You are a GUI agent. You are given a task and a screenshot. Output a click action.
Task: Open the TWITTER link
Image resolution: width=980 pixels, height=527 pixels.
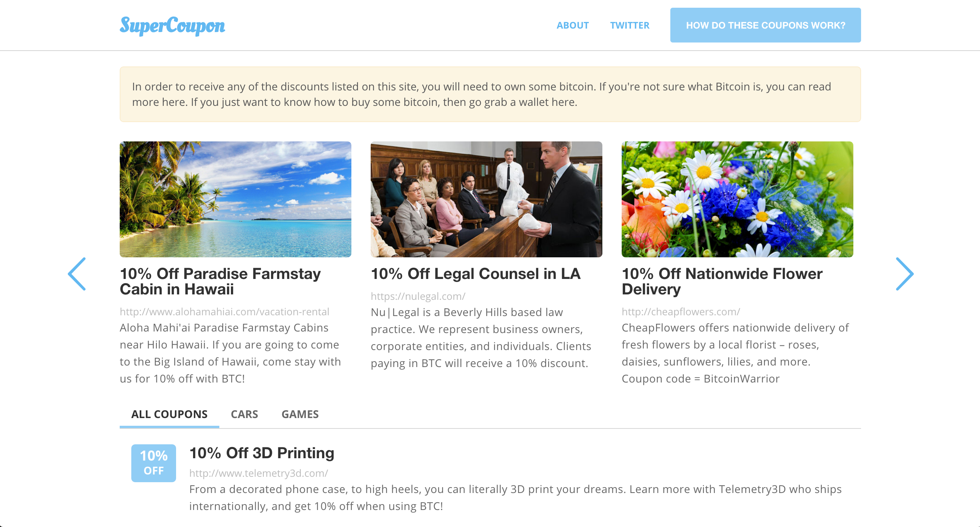[630, 25]
